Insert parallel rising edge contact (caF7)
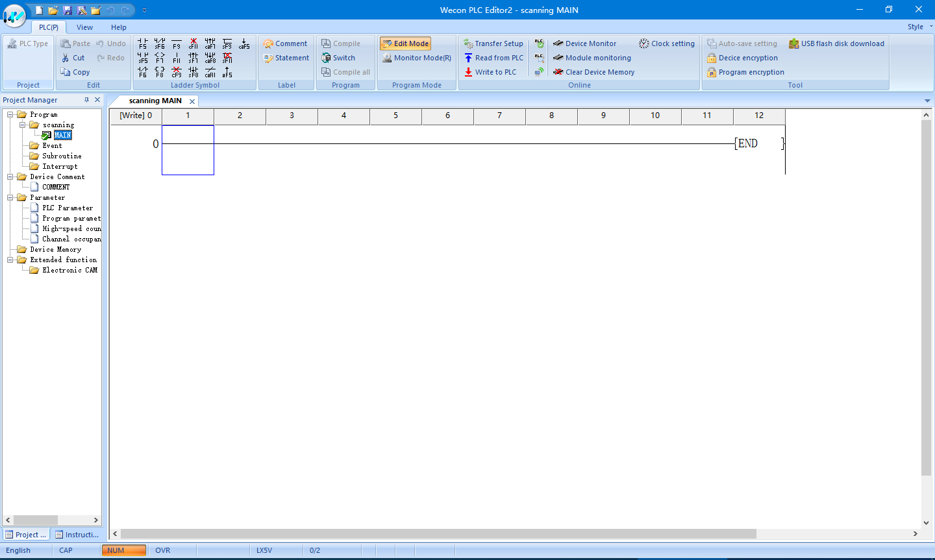 [x=210, y=43]
